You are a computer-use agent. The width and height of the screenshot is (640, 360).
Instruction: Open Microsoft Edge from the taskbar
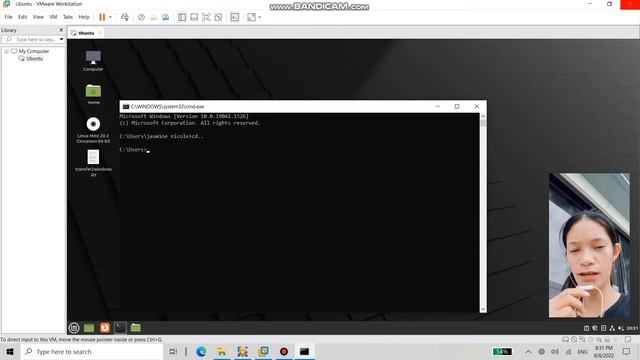point(201,351)
